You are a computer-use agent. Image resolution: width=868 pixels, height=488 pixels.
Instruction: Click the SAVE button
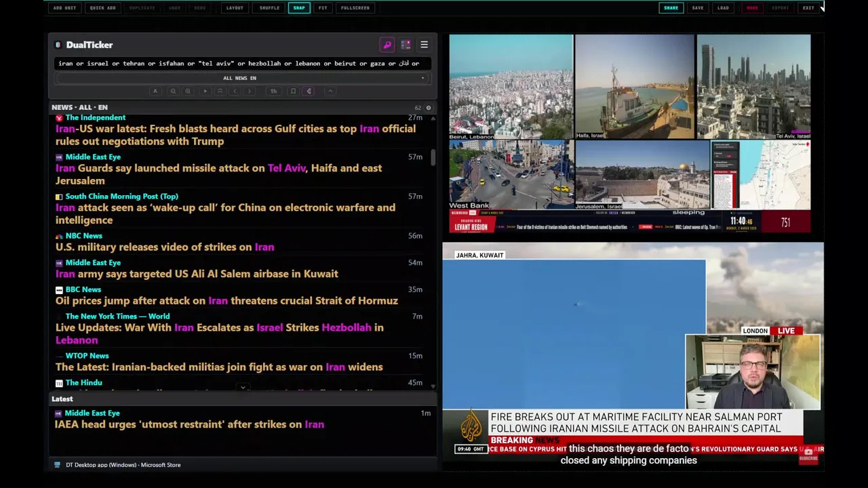point(698,8)
